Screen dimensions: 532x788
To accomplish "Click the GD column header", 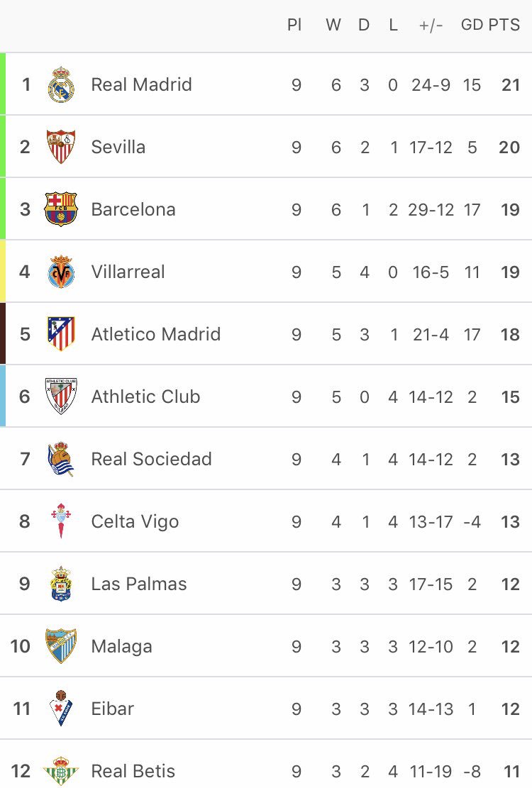I will pos(472,26).
